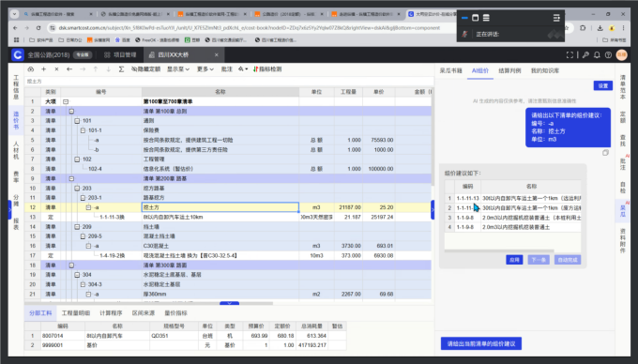Collapse the 第100章 总则 row
Image resolution: width=638 pixels, height=364 pixels.
click(x=71, y=111)
